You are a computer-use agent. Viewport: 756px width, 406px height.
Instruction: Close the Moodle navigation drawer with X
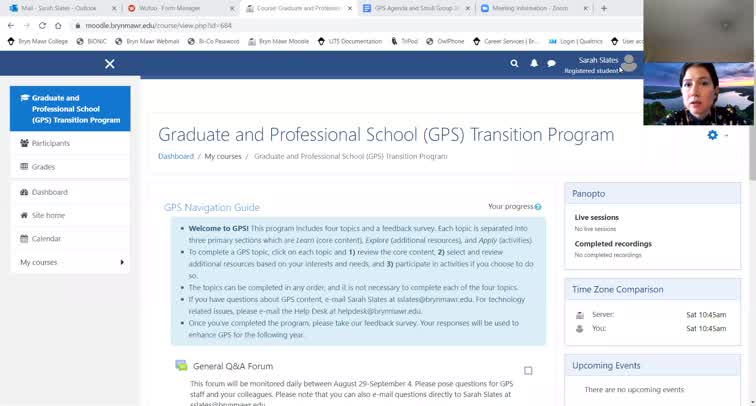(110, 64)
